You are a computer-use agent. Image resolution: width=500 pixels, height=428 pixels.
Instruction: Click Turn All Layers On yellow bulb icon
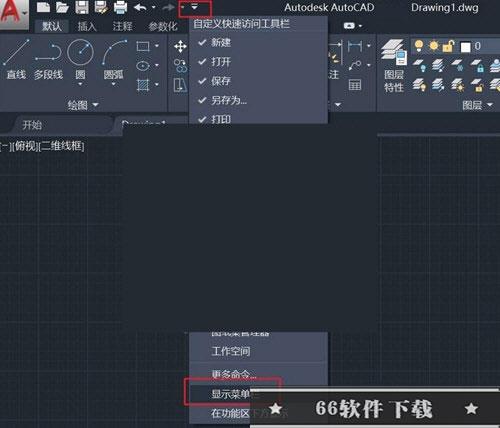pos(419,85)
